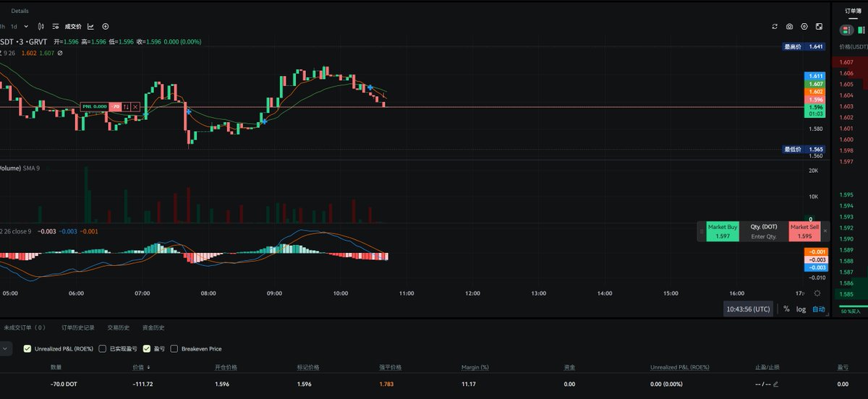Toggle the 盈亏 checkbox
This screenshot has width=868, height=399.
(x=147, y=348)
